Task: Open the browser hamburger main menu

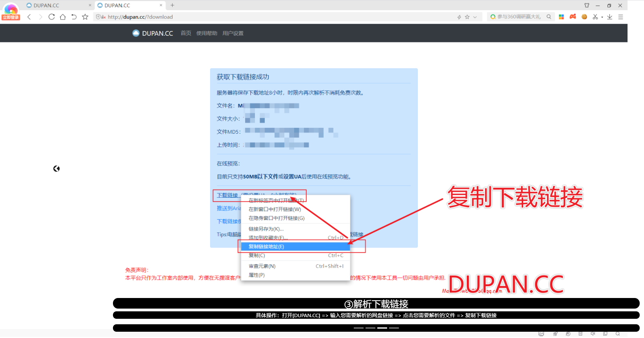Action: [x=620, y=17]
